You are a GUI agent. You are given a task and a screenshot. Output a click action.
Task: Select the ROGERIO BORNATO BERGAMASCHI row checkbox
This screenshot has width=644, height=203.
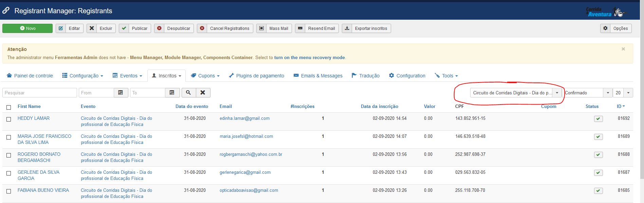(x=9, y=155)
